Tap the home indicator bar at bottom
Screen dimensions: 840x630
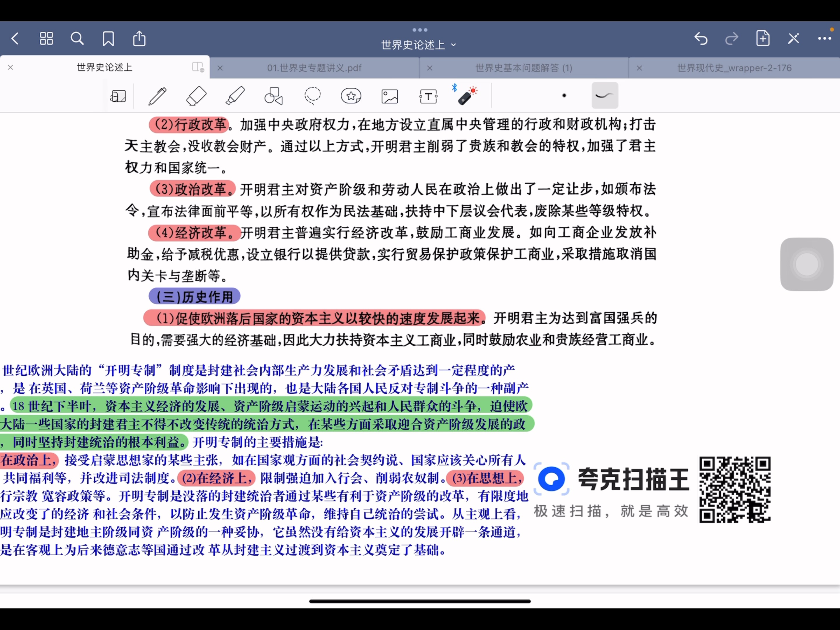(x=420, y=601)
